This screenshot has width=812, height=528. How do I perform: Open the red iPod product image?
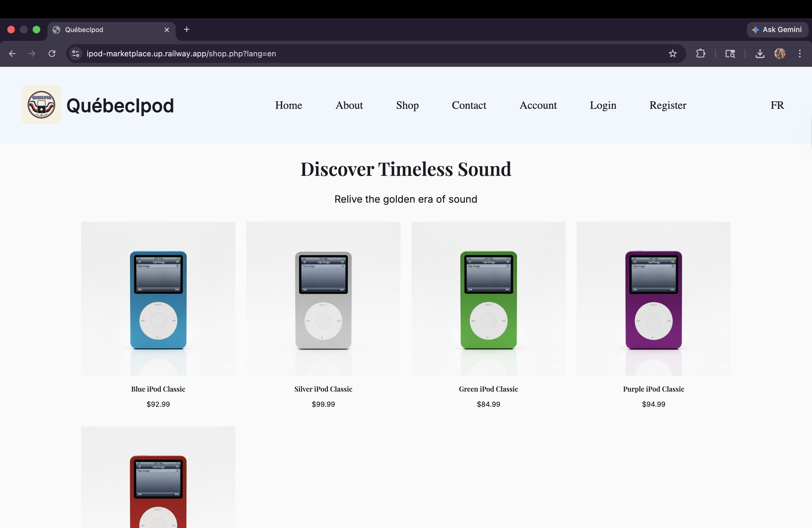click(x=158, y=477)
